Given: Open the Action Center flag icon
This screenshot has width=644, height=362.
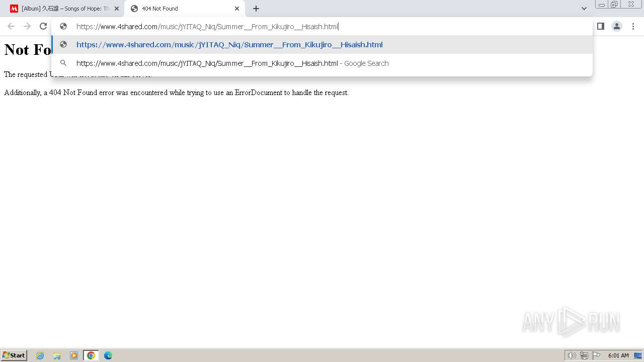Looking at the screenshot, I should click(x=596, y=355).
